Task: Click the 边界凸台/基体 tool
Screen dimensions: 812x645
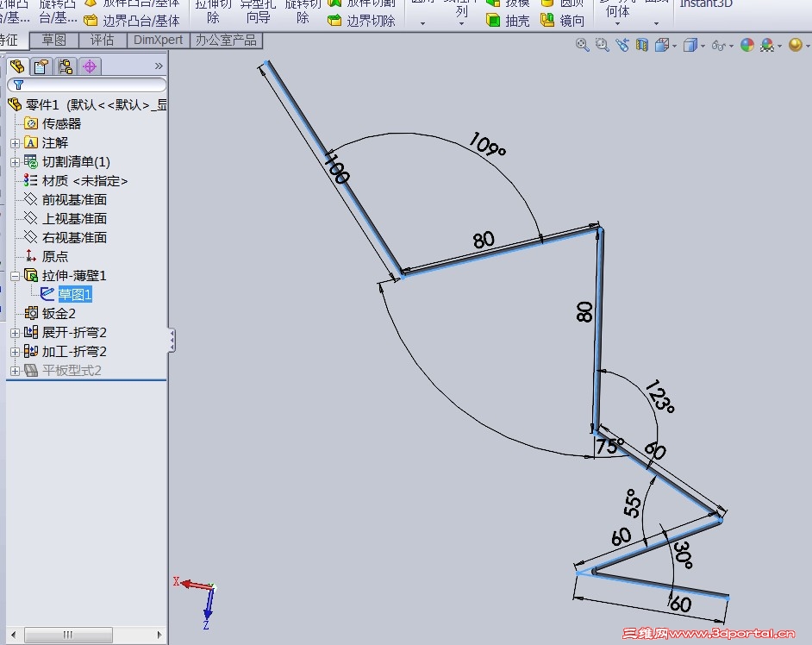Action: (x=132, y=21)
